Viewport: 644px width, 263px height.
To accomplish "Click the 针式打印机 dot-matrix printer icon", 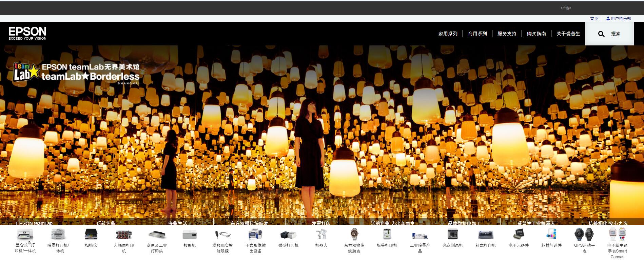I will 486,234.
